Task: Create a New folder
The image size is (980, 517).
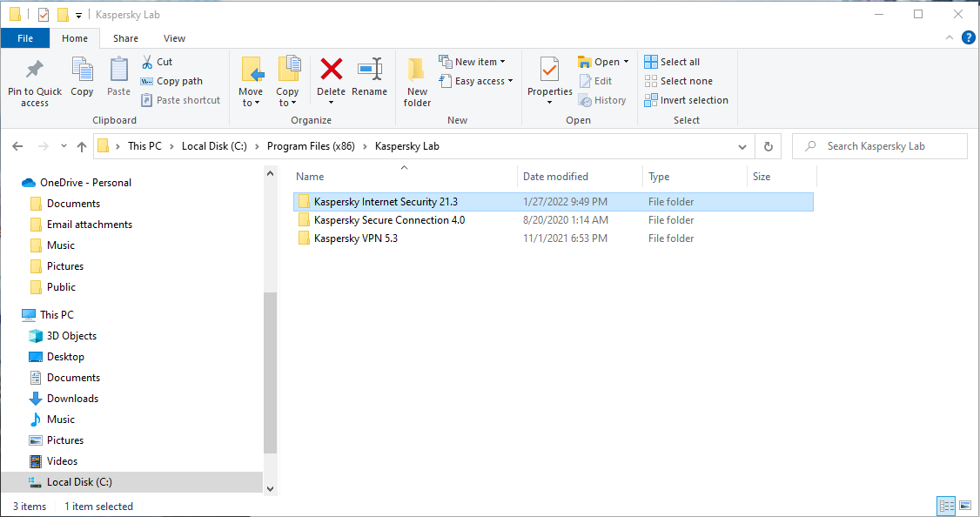Action: 417,83
